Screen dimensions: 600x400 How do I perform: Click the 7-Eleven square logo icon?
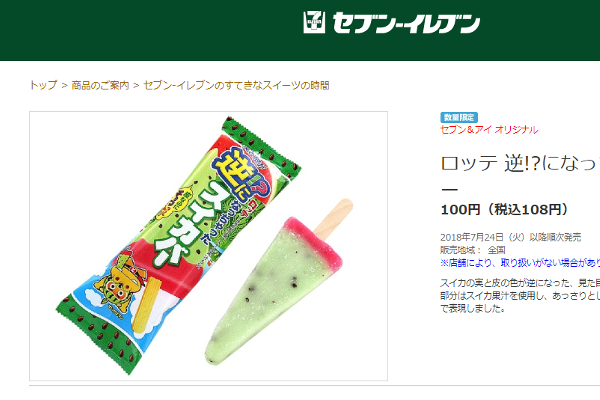(314, 22)
